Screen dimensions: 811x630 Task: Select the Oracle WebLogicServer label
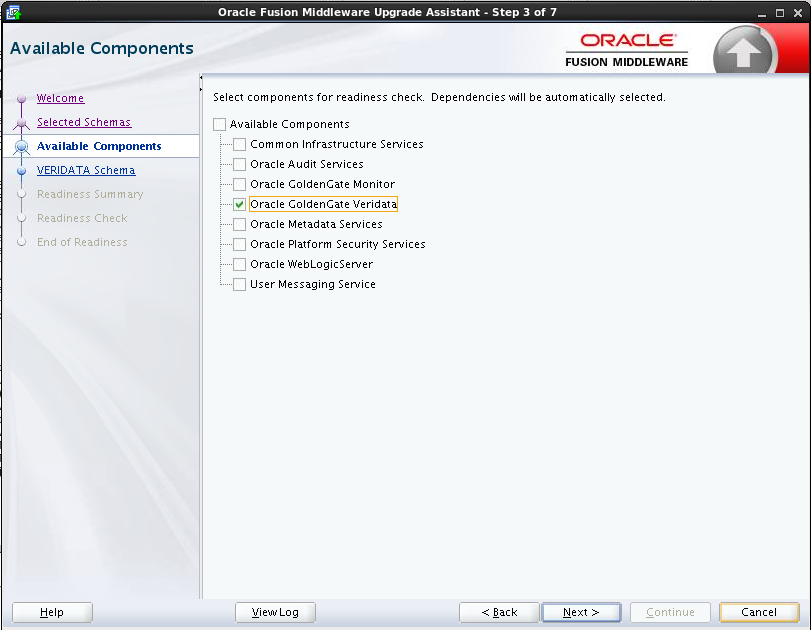click(x=311, y=264)
